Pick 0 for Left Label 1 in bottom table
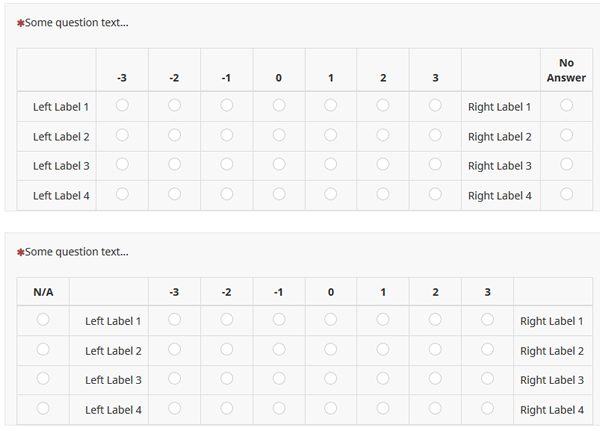Viewport: 600px width, 431px height. pos(331,320)
